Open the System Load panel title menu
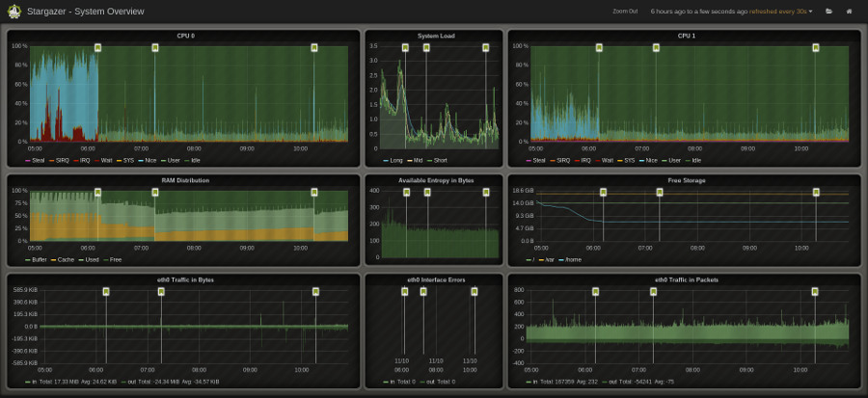This screenshot has width=868, height=398. [436, 36]
